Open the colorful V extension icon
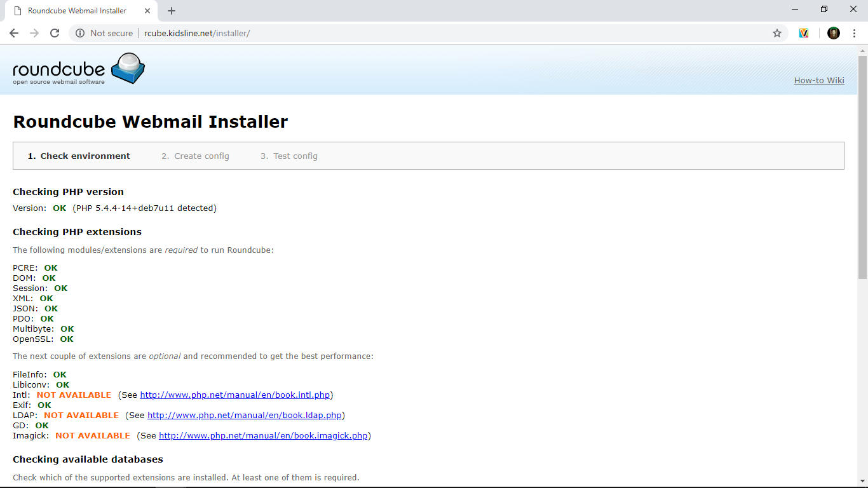868x488 pixels. pyautogui.click(x=804, y=33)
